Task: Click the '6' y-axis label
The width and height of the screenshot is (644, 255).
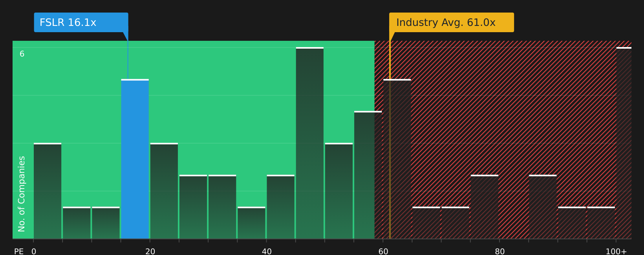Action: [22, 54]
